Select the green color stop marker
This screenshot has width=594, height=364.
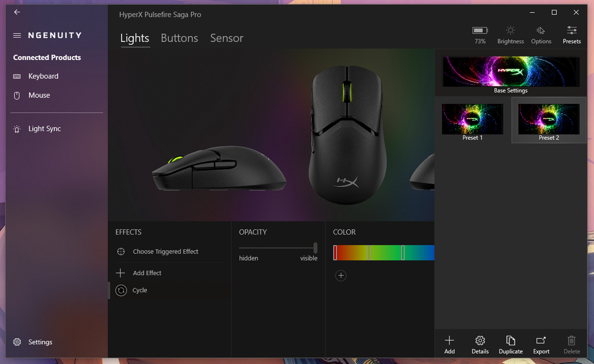[x=403, y=253]
